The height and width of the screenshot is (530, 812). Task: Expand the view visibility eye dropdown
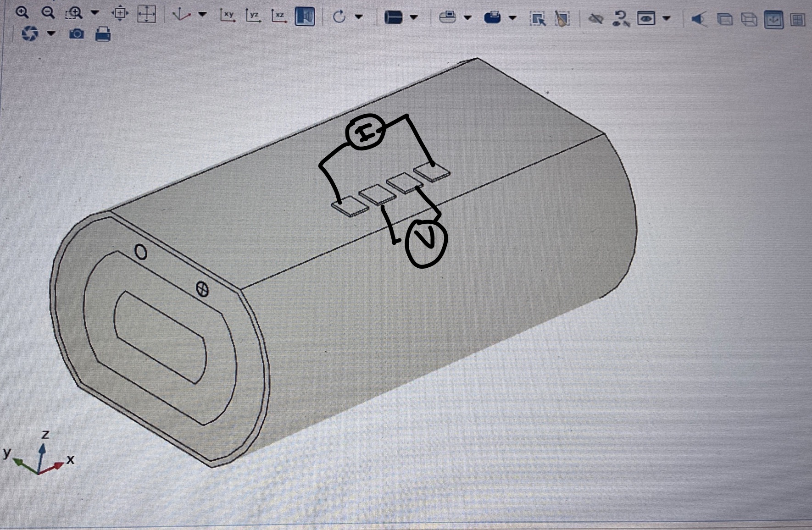pos(667,19)
